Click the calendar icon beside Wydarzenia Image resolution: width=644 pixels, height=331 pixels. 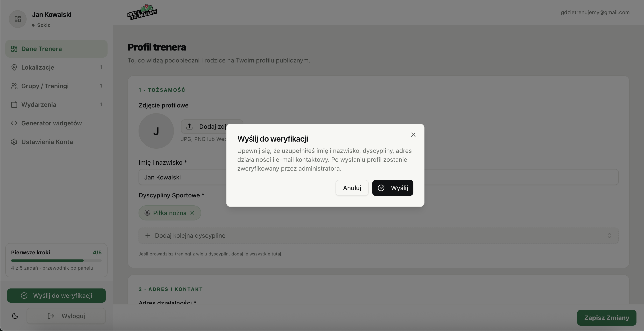pos(14,105)
